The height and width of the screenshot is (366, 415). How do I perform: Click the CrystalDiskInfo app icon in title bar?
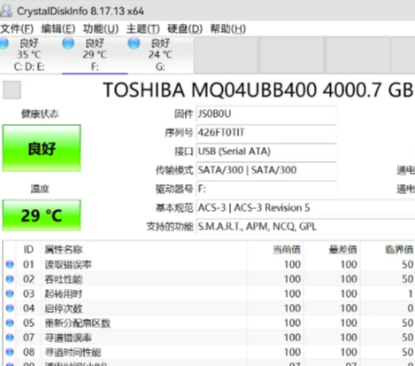coord(6,11)
